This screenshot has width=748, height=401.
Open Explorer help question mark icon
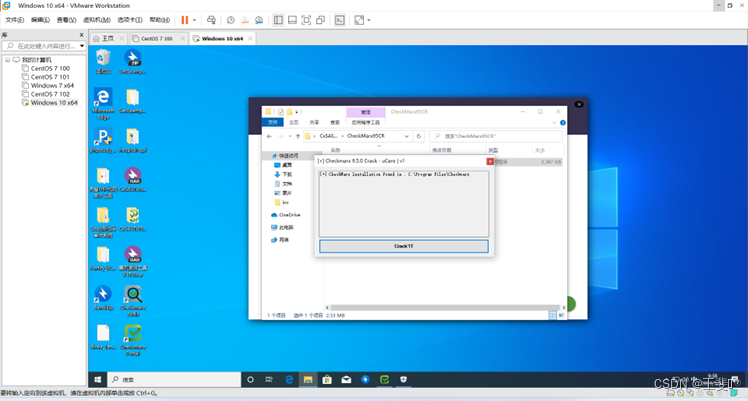(563, 123)
